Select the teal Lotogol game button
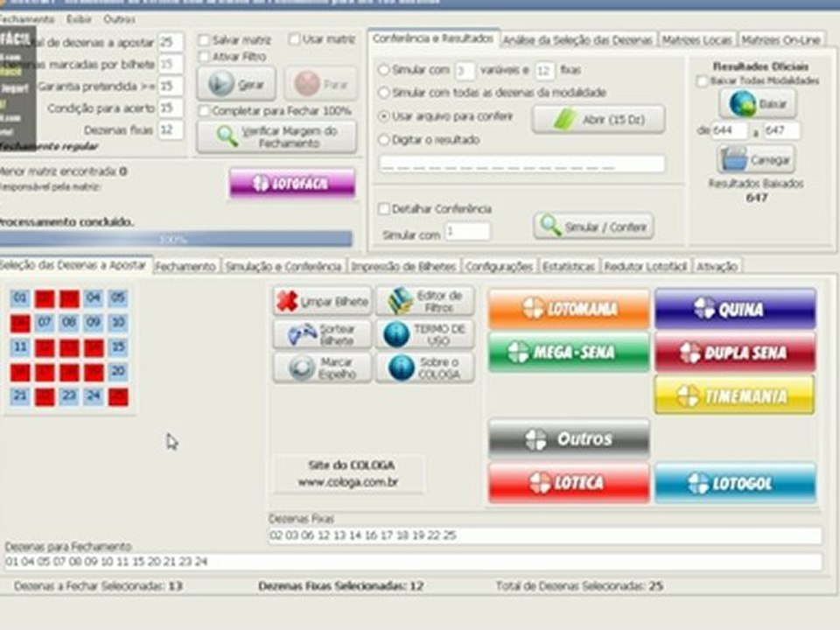This screenshot has height=630, width=840. 735,483
